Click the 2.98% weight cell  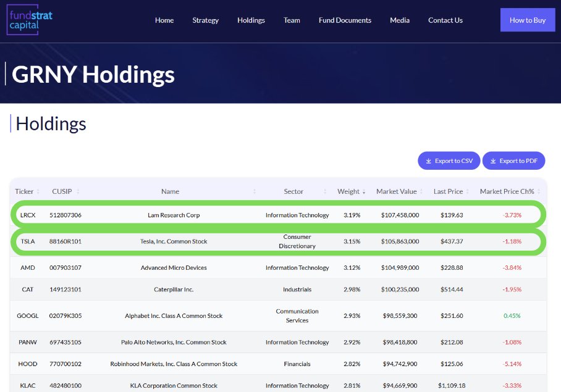[x=352, y=290]
